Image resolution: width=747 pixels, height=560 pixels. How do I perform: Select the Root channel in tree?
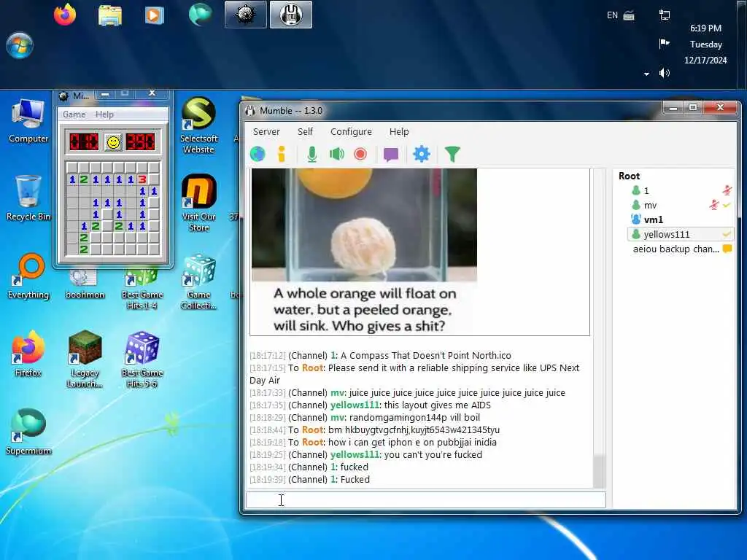tap(629, 176)
